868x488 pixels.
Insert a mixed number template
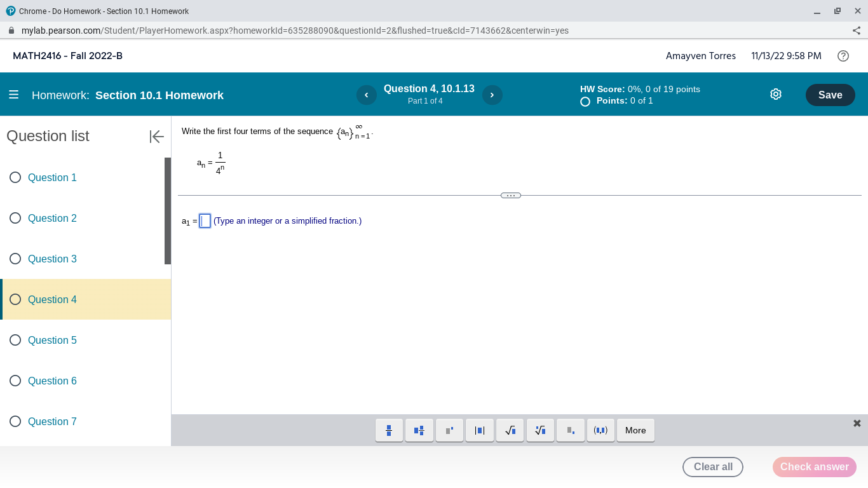[419, 430]
